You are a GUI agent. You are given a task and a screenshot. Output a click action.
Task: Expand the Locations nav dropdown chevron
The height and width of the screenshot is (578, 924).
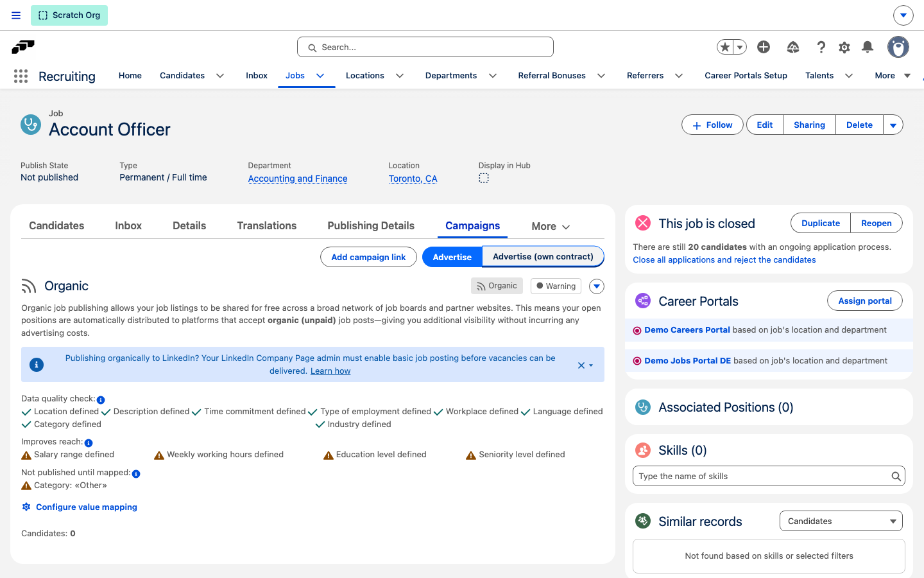400,76
